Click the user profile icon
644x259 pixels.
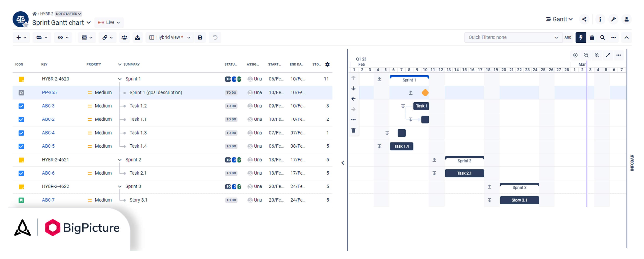(x=626, y=19)
